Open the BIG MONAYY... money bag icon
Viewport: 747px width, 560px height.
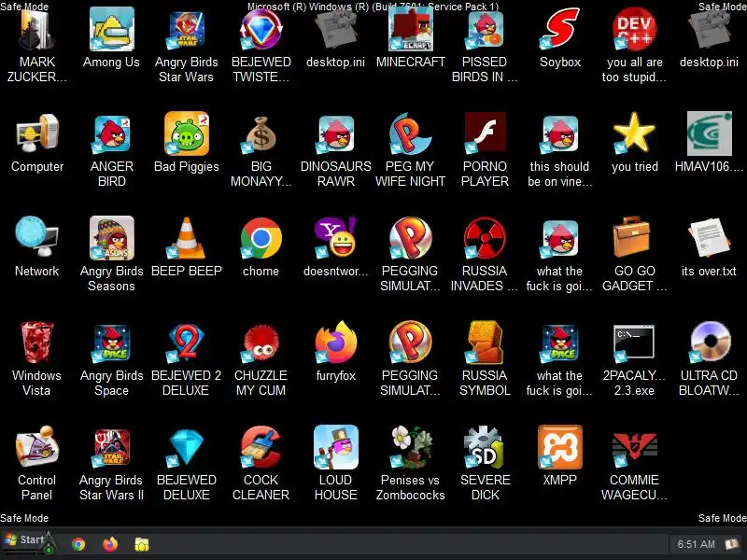coord(261,134)
